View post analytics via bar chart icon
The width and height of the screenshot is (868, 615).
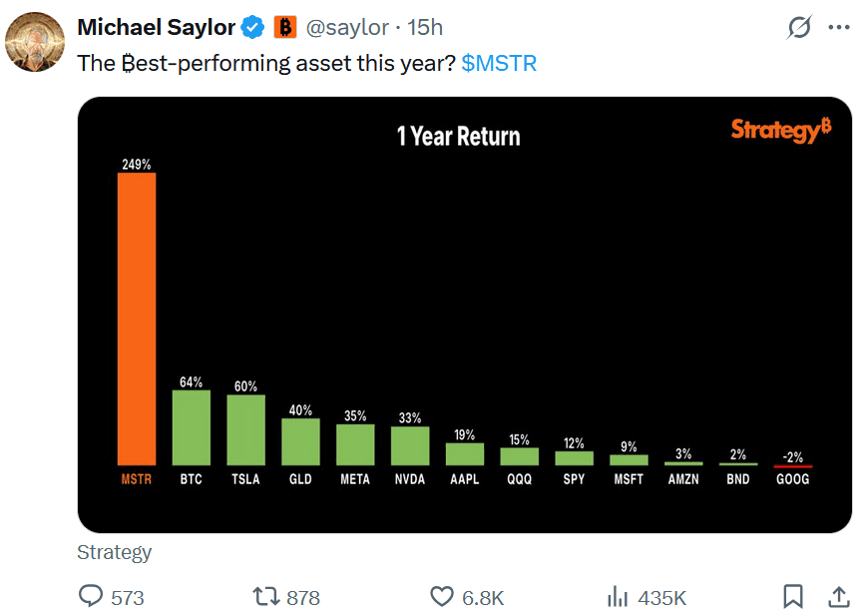point(619,596)
